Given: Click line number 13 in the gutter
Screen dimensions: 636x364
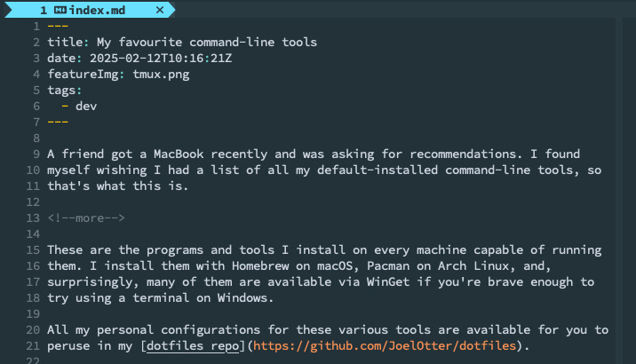Looking at the screenshot, I should tap(33, 218).
